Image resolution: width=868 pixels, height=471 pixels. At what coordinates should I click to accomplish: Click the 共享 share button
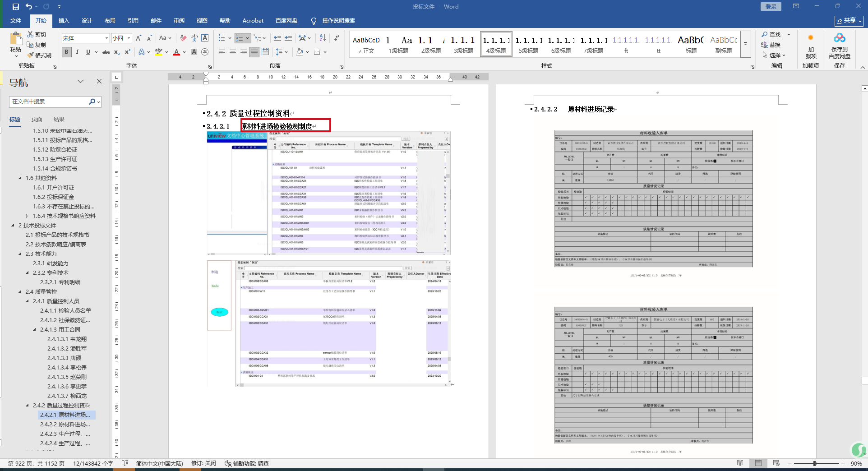point(849,21)
